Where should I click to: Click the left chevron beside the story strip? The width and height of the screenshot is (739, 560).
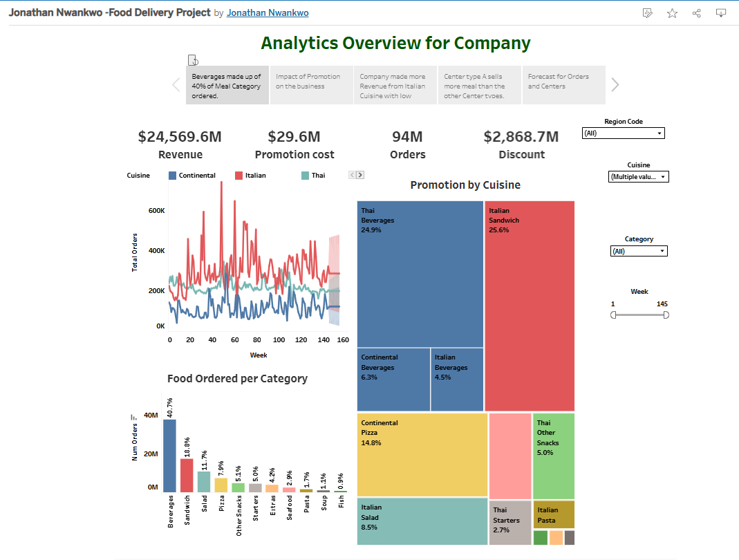point(176,84)
